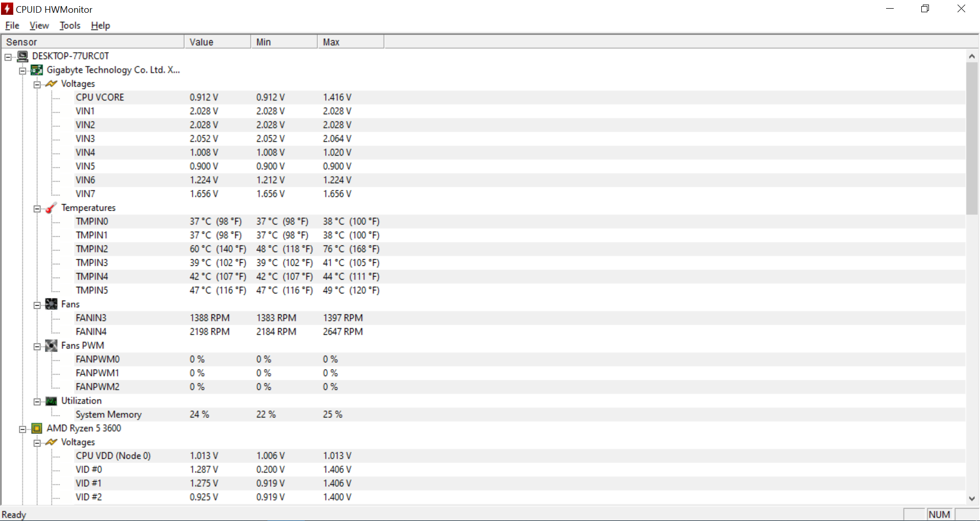Screen dimensions: 980x521
Task: Collapse the Utilization section
Action: 37,402
